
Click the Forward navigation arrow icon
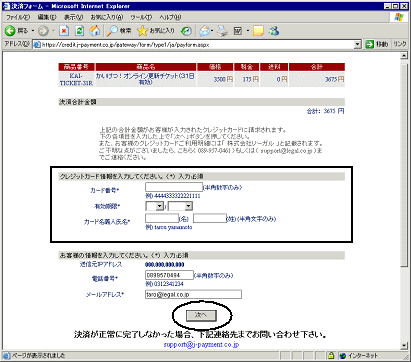[43, 31]
